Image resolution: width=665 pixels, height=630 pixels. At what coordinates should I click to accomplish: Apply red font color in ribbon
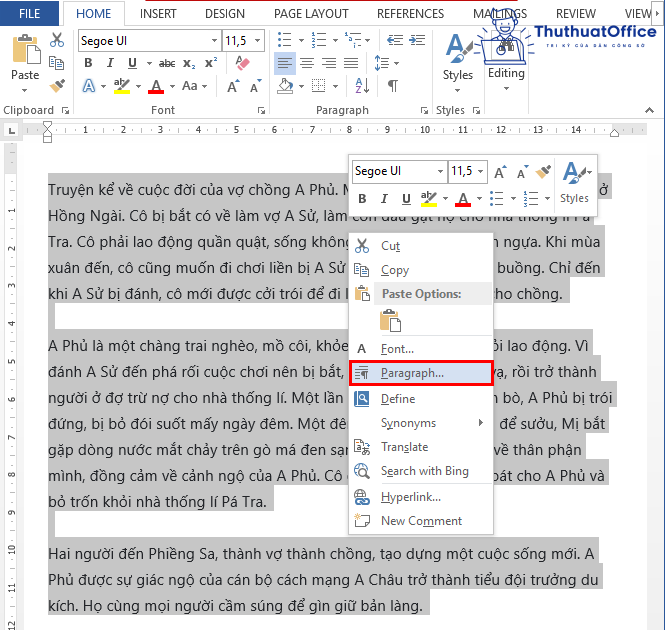156,86
